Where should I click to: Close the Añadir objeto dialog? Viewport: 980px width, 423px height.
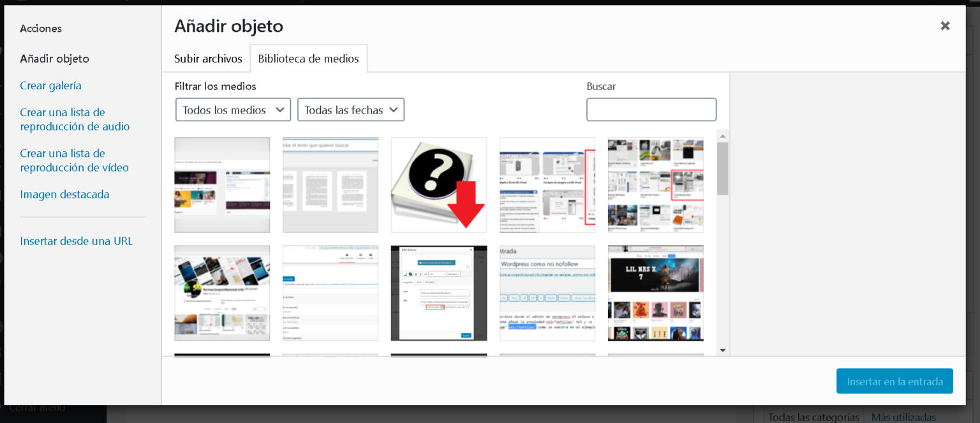point(945,26)
